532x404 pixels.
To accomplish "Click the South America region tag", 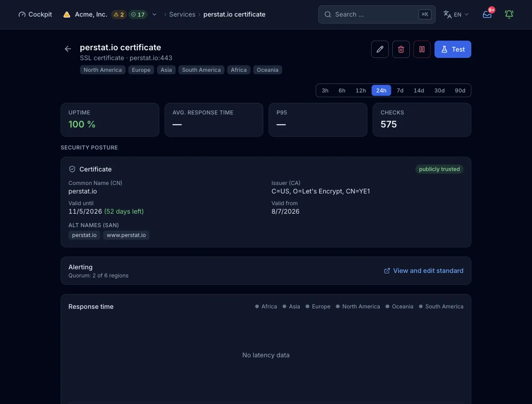I will click(x=201, y=70).
